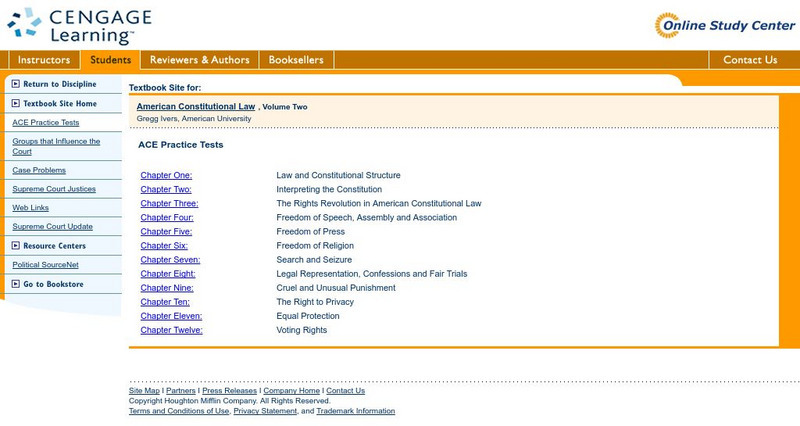The height and width of the screenshot is (426, 800).
Task: Open Chapter Ten practice test
Action: (165, 302)
